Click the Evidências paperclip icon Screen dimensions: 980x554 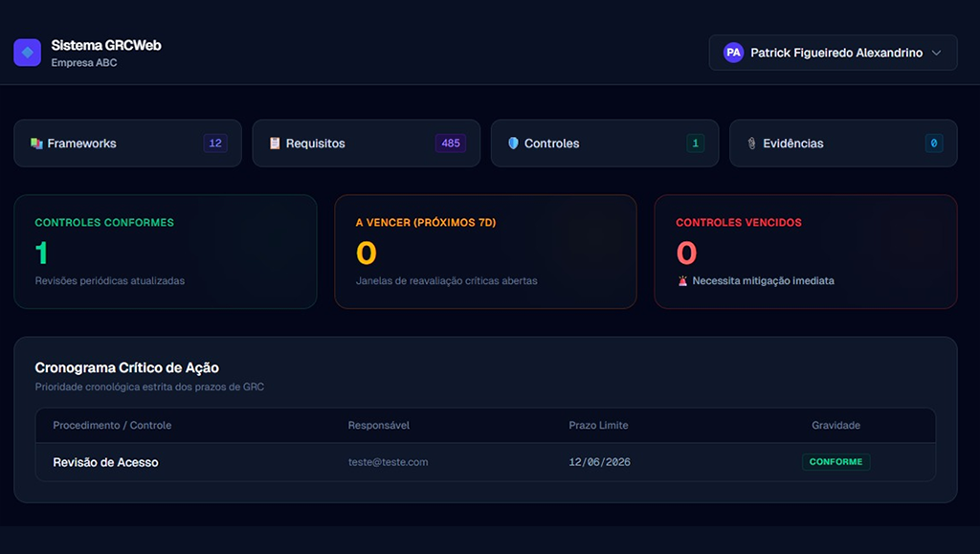[751, 143]
